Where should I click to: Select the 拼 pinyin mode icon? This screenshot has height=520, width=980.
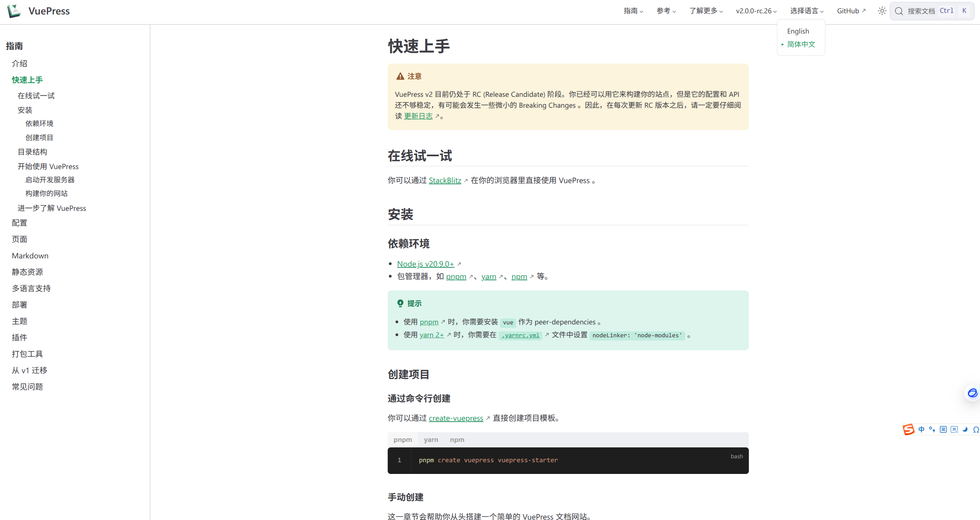955,429
